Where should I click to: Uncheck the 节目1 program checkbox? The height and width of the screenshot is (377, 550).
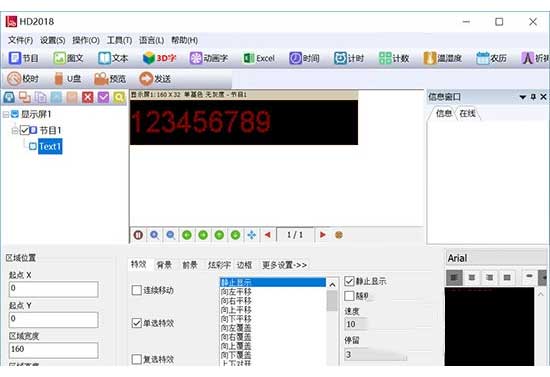tap(25, 130)
